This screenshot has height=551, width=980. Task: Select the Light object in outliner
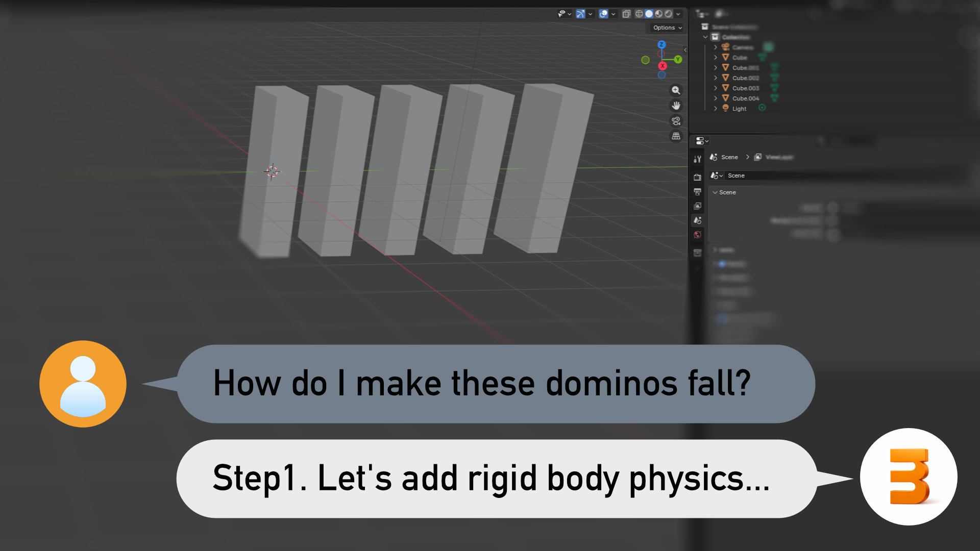point(739,109)
